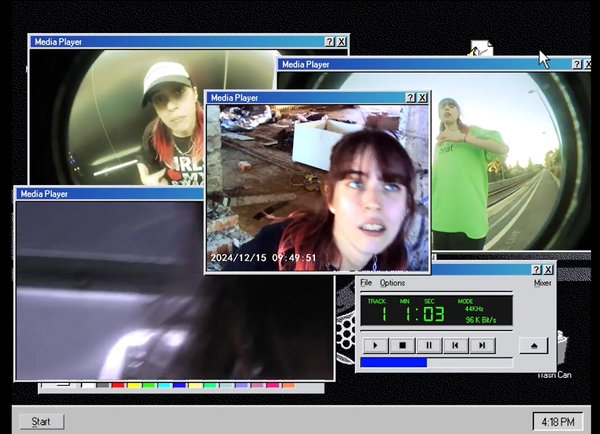Click the 4:18 PM taskbar clock
600x434 pixels.
click(553, 421)
